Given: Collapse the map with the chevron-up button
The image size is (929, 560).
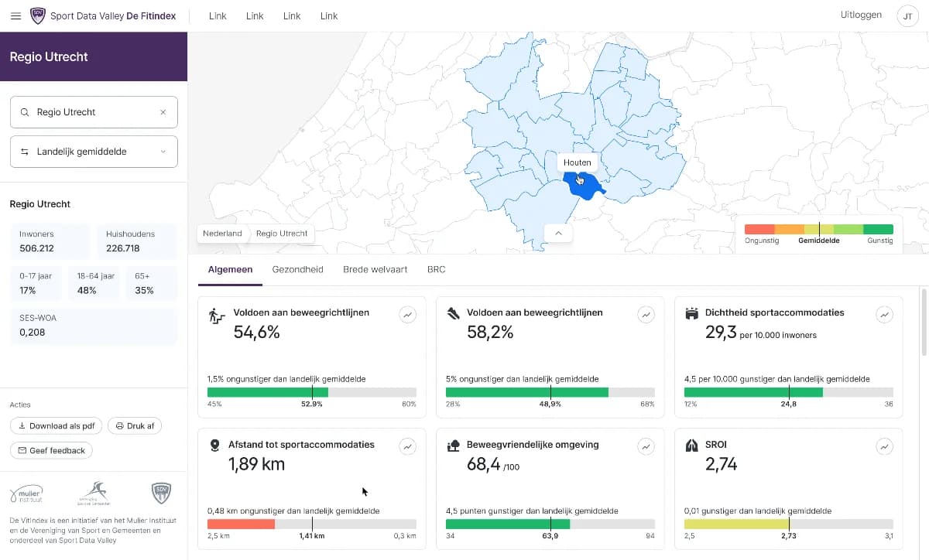Looking at the screenshot, I should (558, 233).
